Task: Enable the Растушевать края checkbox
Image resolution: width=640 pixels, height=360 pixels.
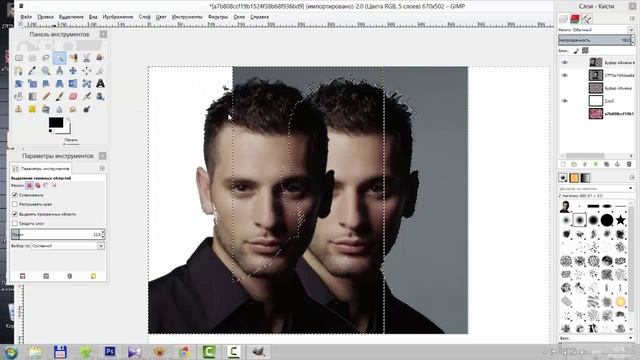Action: click(x=15, y=204)
